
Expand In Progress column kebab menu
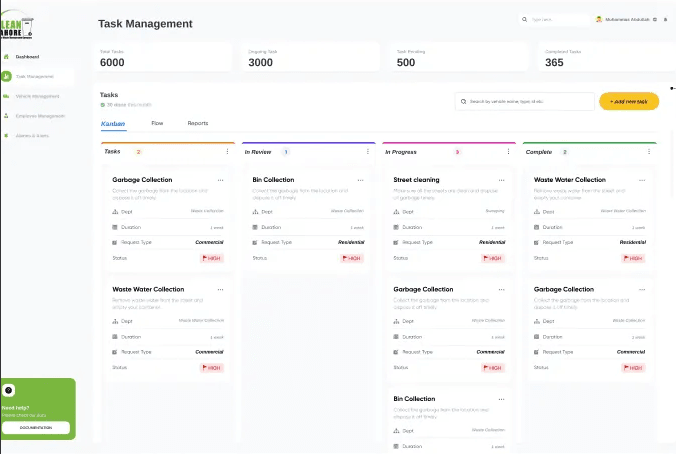[508, 152]
